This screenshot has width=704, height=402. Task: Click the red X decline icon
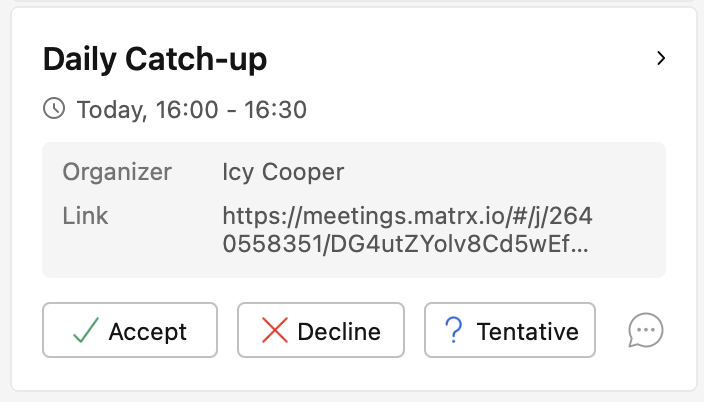tap(274, 331)
